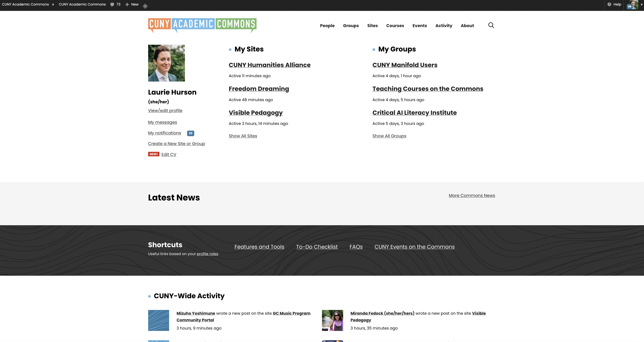This screenshot has width=644, height=342.
Task: Click Laurie Hurson profile photo
Action: 167,63
